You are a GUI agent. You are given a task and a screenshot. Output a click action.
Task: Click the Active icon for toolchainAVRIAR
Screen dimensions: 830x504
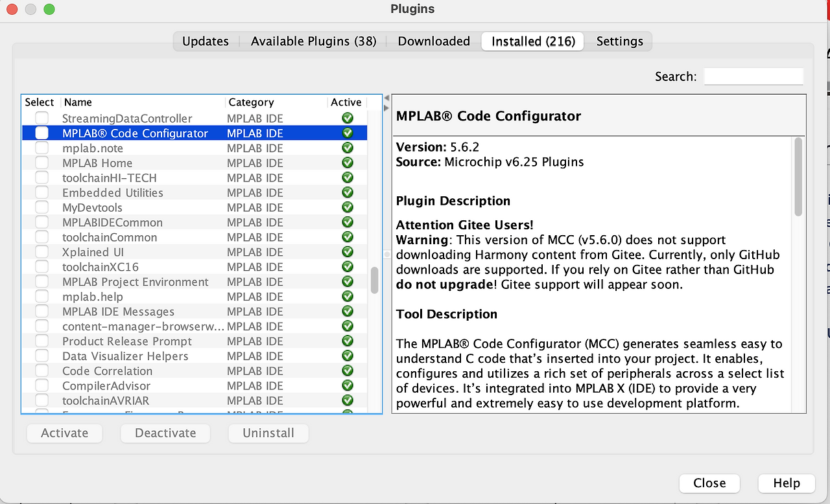pyautogui.click(x=348, y=401)
